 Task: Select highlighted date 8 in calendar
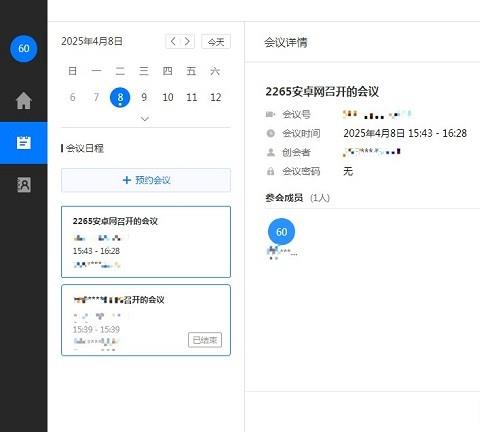[x=120, y=97]
